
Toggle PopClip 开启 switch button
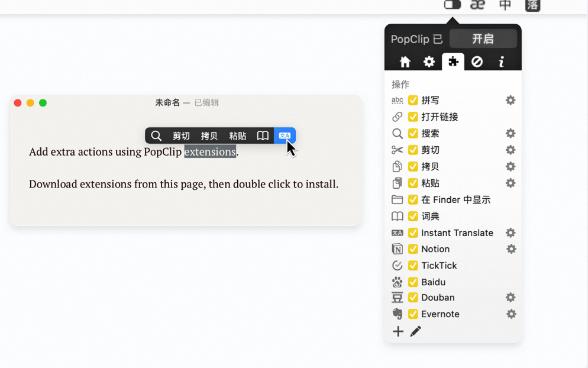tap(483, 38)
